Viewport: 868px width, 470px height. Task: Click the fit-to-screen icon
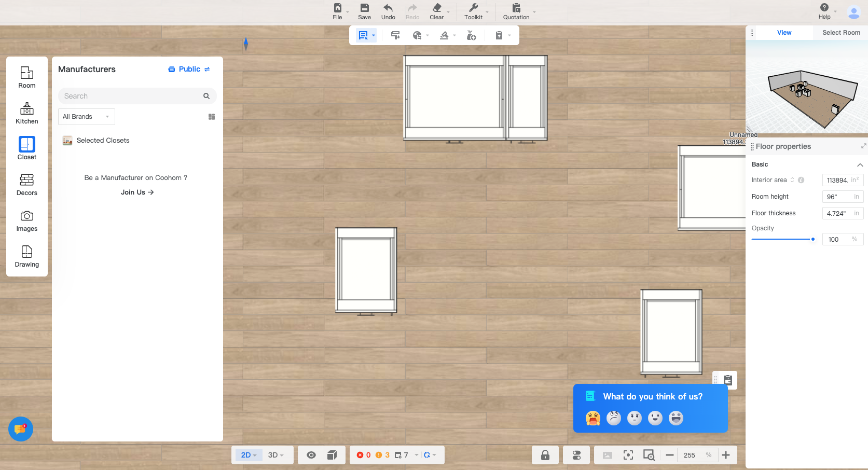pos(628,455)
